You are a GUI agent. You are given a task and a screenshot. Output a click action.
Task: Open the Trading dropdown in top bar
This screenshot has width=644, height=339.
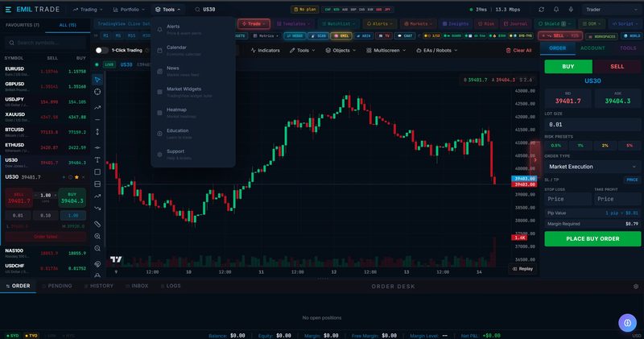coord(88,10)
